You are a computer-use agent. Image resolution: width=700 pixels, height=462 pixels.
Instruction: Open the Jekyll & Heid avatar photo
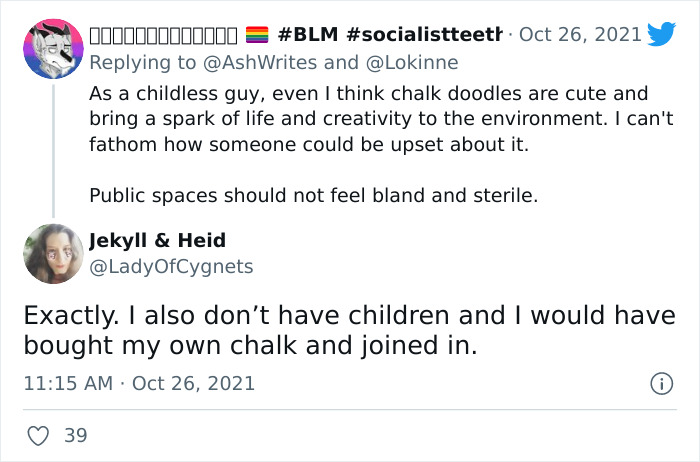[52, 254]
